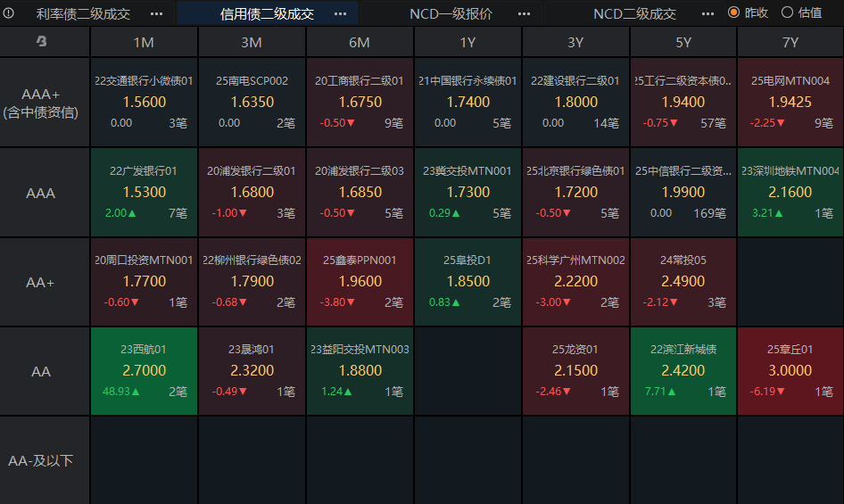Open more options beside NCD一级报价
The height and width of the screenshot is (504, 844).
(x=525, y=14)
